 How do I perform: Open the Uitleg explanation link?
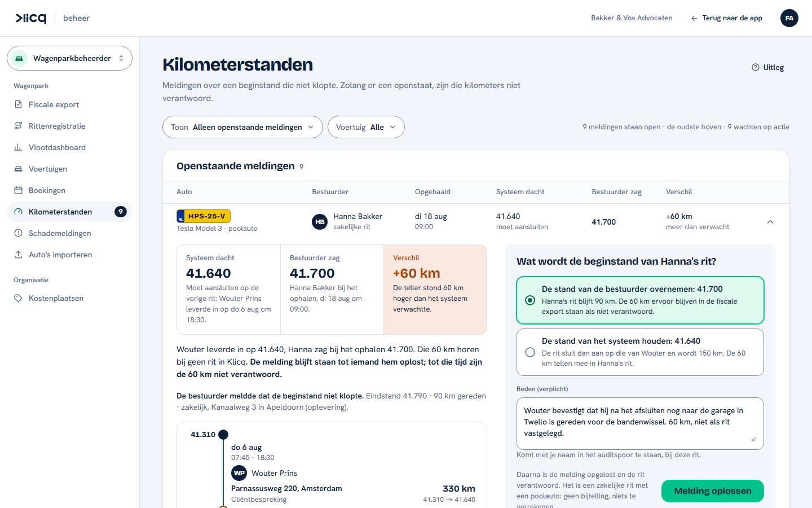[768, 67]
